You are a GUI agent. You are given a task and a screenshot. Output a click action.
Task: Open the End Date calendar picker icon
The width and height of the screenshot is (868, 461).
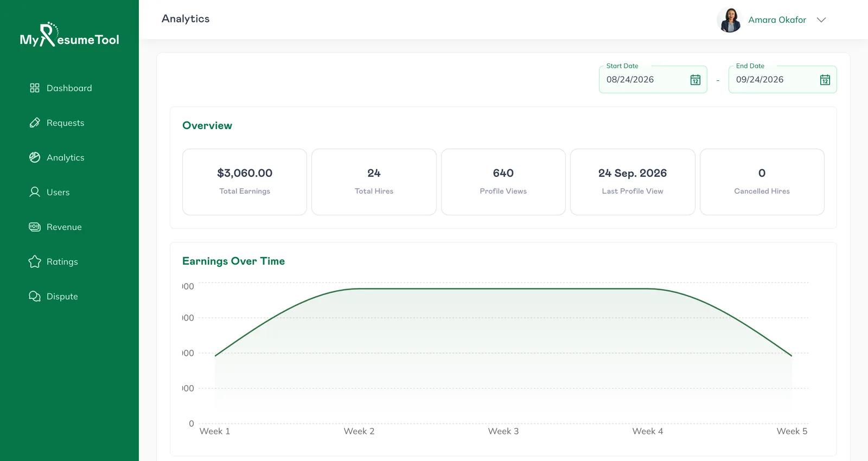pos(825,80)
